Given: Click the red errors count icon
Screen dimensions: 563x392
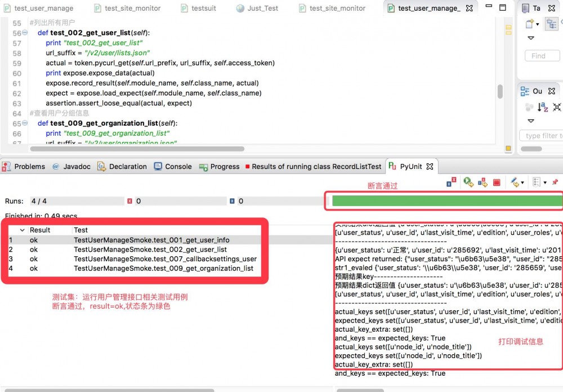Looking at the screenshot, I should (x=129, y=201).
